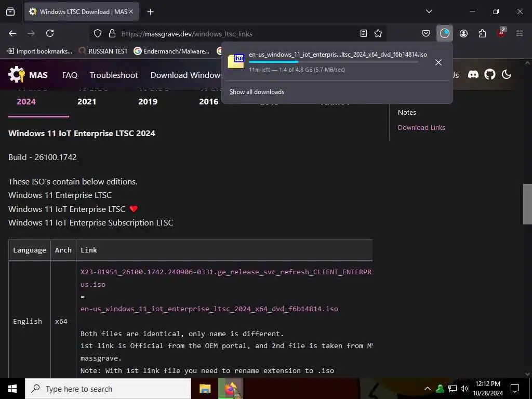Screen dimensions: 532x399
Task: Click the MAS gear logo
Action: tap(16, 75)
